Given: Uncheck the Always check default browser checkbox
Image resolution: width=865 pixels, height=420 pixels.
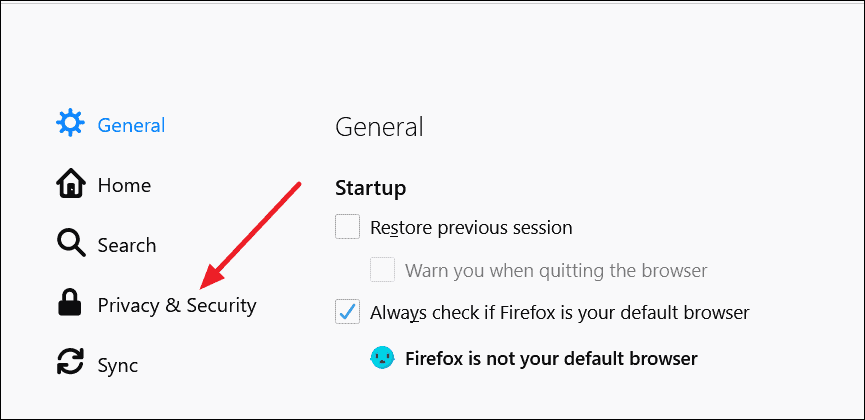Looking at the screenshot, I should 348,312.
